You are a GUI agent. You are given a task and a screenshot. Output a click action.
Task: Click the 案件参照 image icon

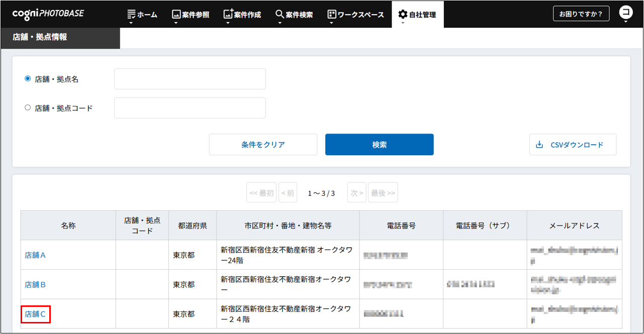[176, 14]
